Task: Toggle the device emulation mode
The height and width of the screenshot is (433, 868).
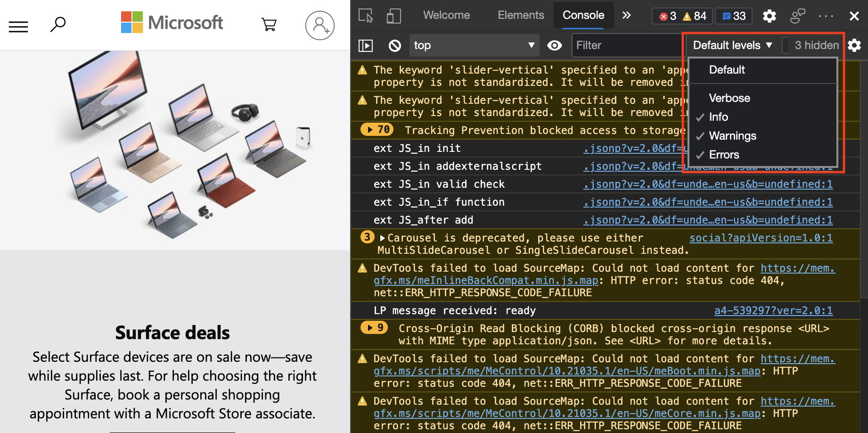Action: [x=394, y=16]
